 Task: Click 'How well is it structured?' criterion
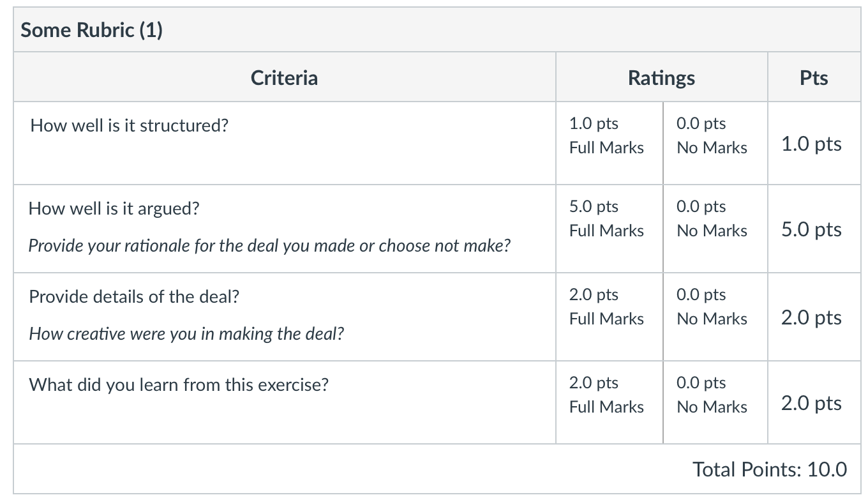click(x=130, y=125)
